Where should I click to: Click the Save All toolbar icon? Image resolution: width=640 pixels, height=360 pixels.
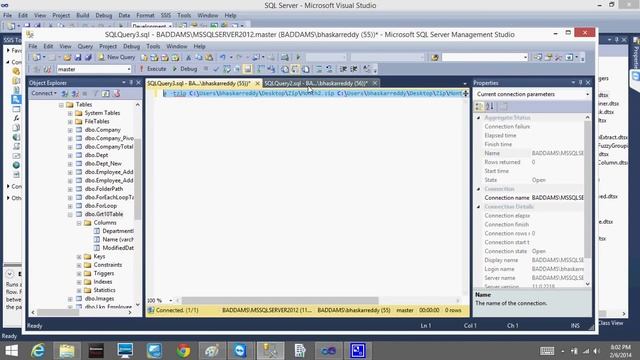click(x=88, y=58)
